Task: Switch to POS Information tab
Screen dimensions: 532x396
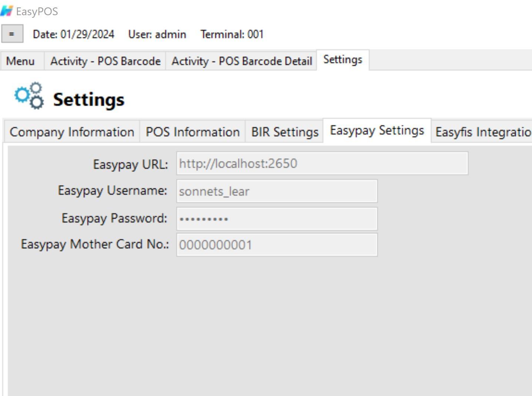Action: [x=193, y=132]
